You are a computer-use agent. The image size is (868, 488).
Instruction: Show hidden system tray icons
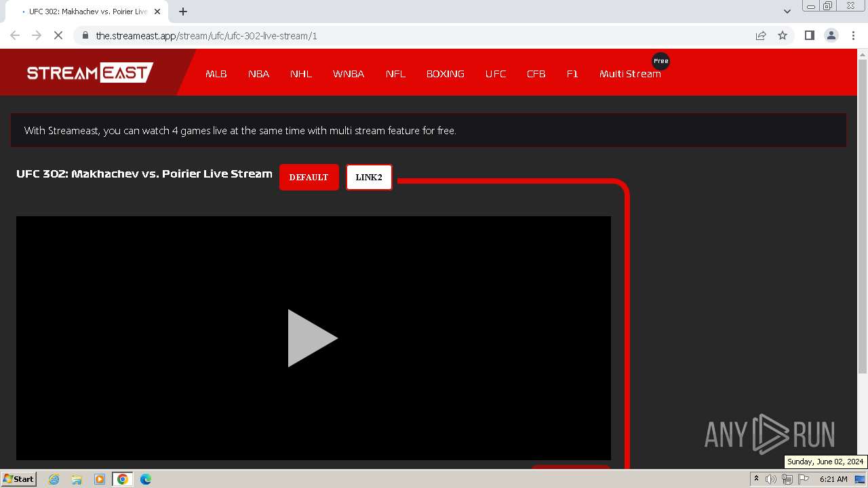pos(756,479)
